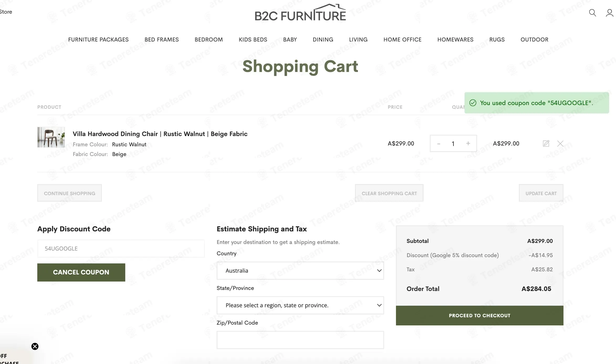616x364 pixels.
Task: Click the PRODUCT column header
Action: click(49, 107)
